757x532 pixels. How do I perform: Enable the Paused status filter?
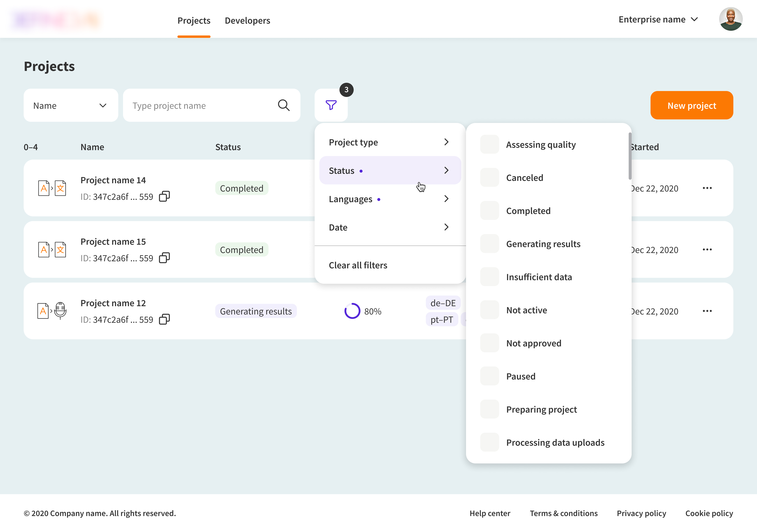point(489,376)
